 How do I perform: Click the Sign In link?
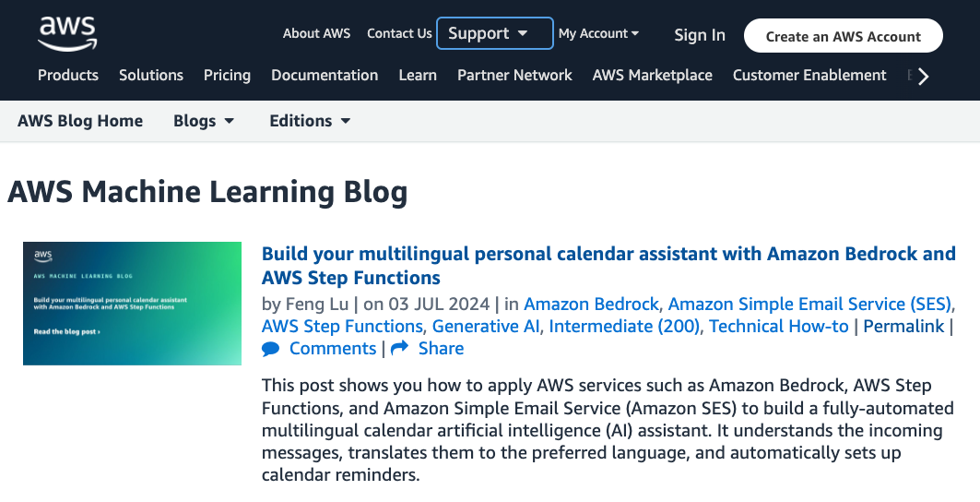(x=699, y=36)
